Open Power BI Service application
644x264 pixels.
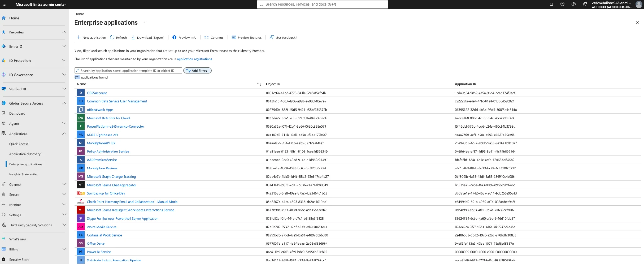click(99, 252)
